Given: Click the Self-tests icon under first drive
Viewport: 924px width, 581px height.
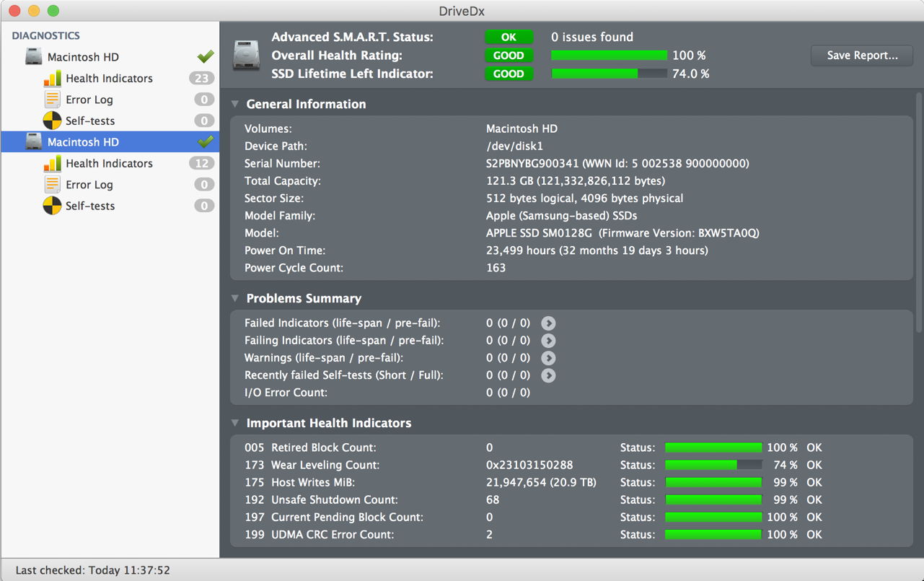Looking at the screenshot, I should (53, 121).
